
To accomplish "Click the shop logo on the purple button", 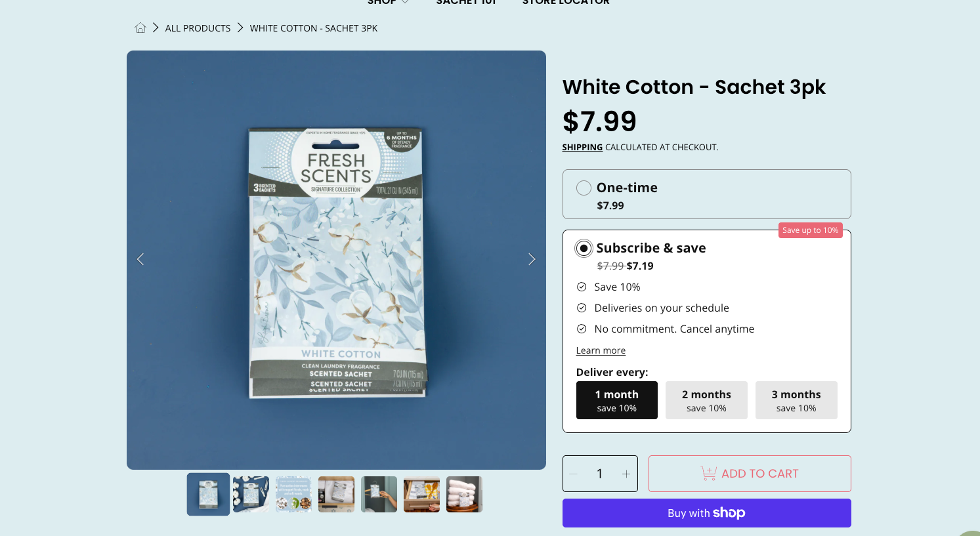I will point(729,513).
